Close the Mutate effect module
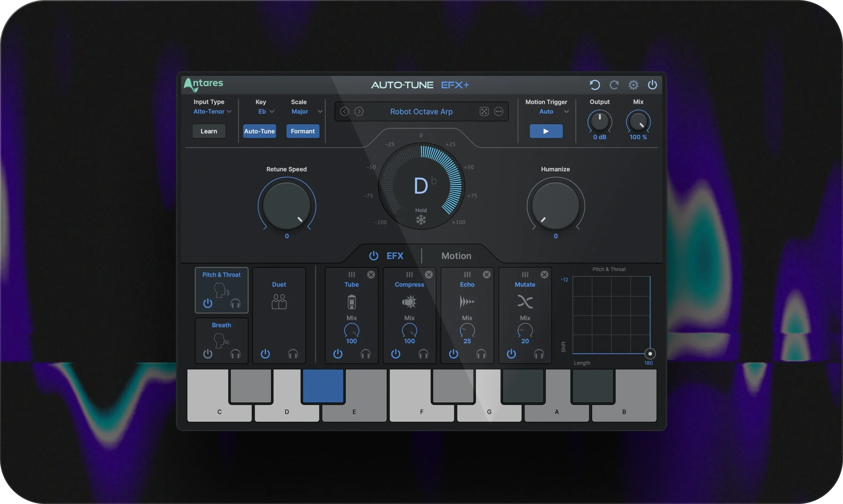Viewport: 843px width, 504px height. coord(544,274)
